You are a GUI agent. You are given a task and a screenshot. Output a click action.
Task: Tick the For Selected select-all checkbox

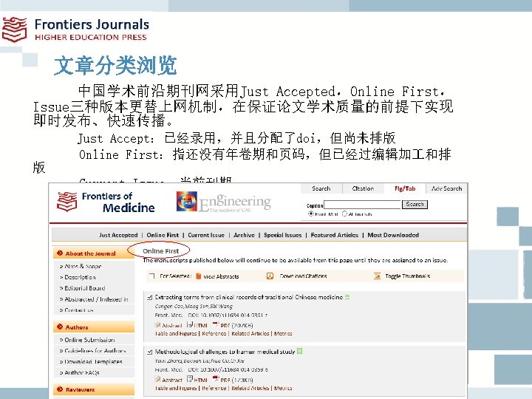151,276
